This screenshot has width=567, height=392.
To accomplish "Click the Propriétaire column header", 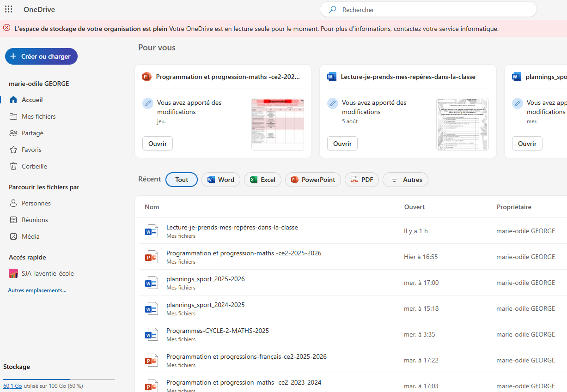I will (x=514, y=207).
